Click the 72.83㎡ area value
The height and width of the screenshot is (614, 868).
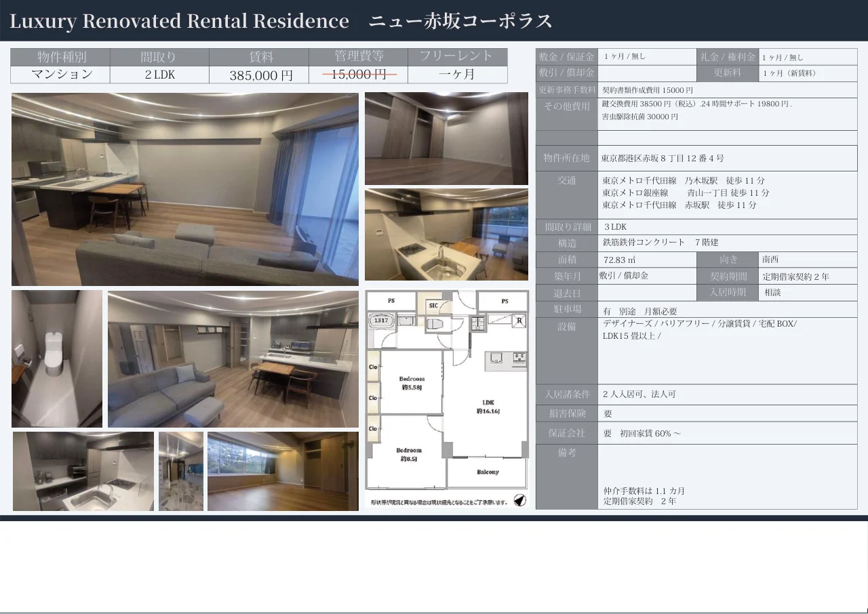point(618,260)
